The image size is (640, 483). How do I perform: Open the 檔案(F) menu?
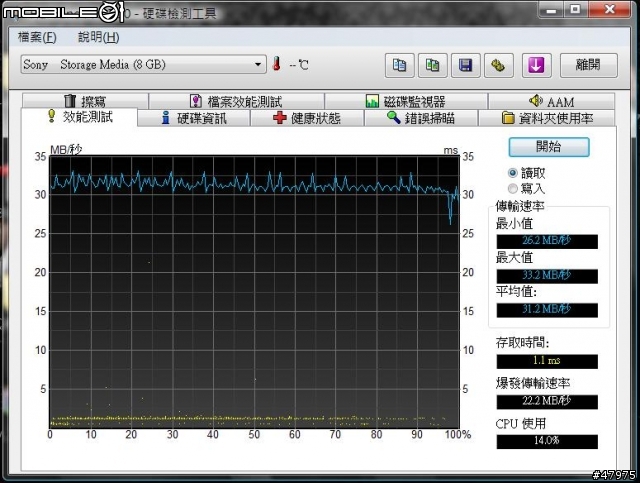(x=37, y=37)
